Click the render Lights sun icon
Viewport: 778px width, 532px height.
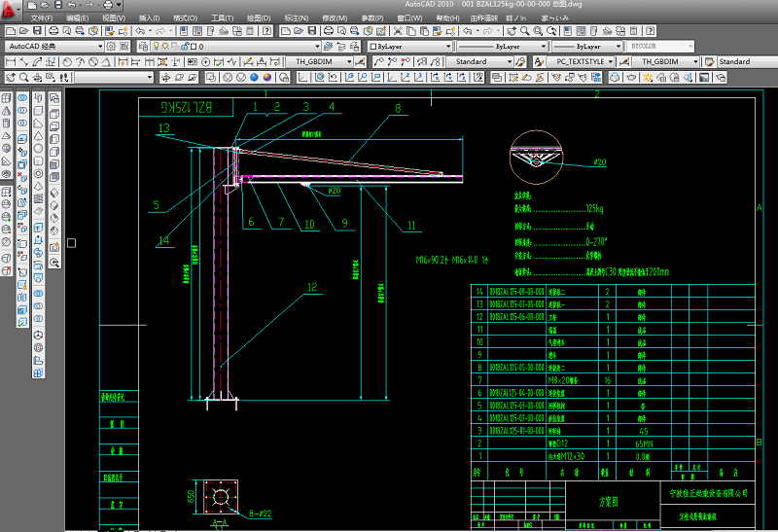click(648, 77)
